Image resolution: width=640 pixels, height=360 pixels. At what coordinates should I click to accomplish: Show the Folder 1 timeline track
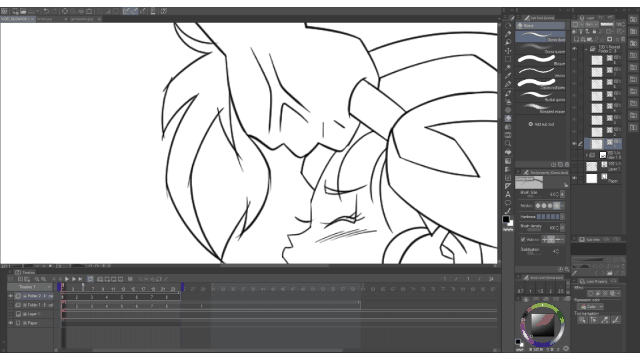[11, 305]
